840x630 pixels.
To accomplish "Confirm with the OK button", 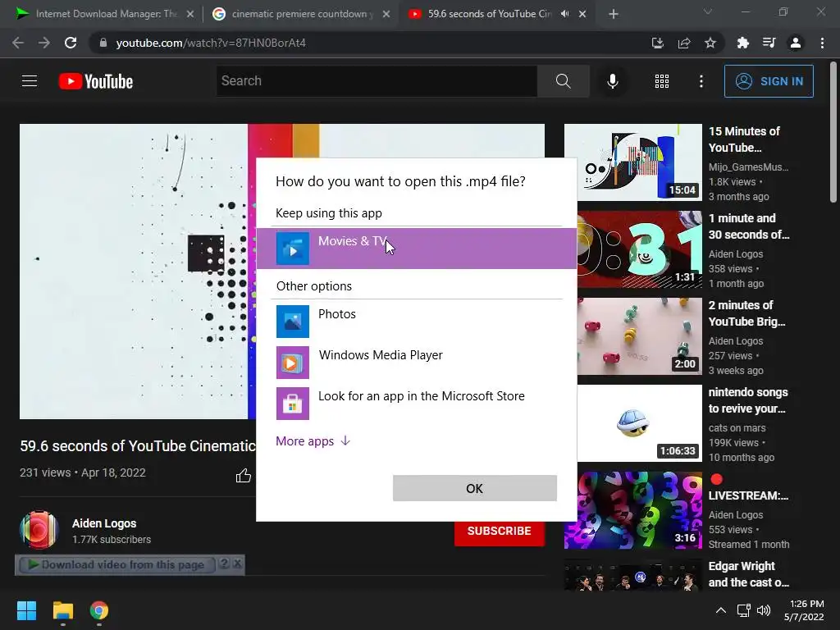I will [x=475, y=488].
